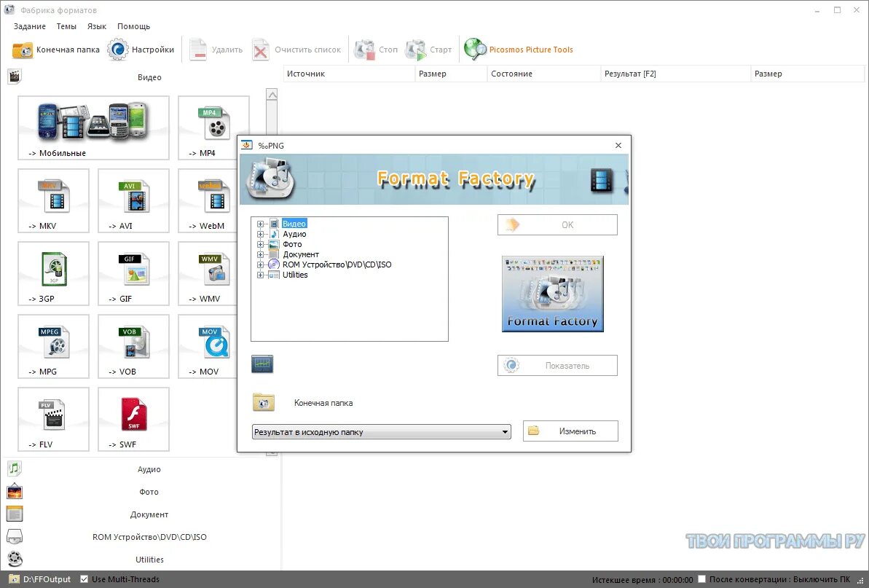The height and width of the screenshot is (588, 869).
Task: Select Аудио item in dialog tree
Action: (294, 234)
